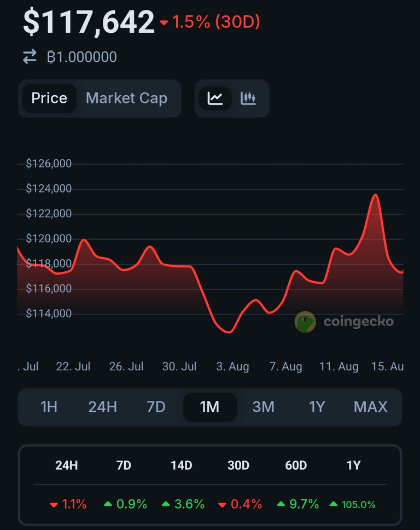Select the 1H time range
The width and height of the screenshot is (420, 530).
tap(49, 407)
